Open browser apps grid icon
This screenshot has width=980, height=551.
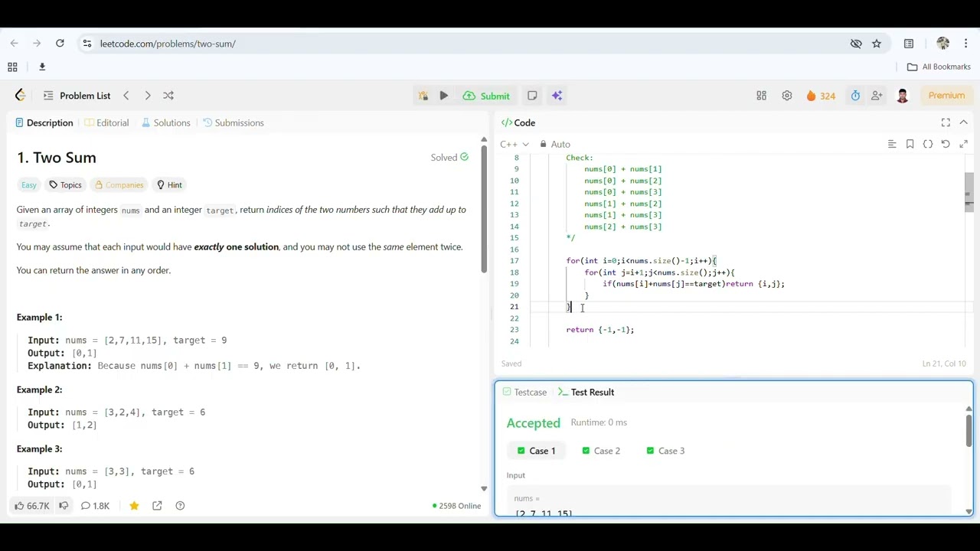point(12,67)
